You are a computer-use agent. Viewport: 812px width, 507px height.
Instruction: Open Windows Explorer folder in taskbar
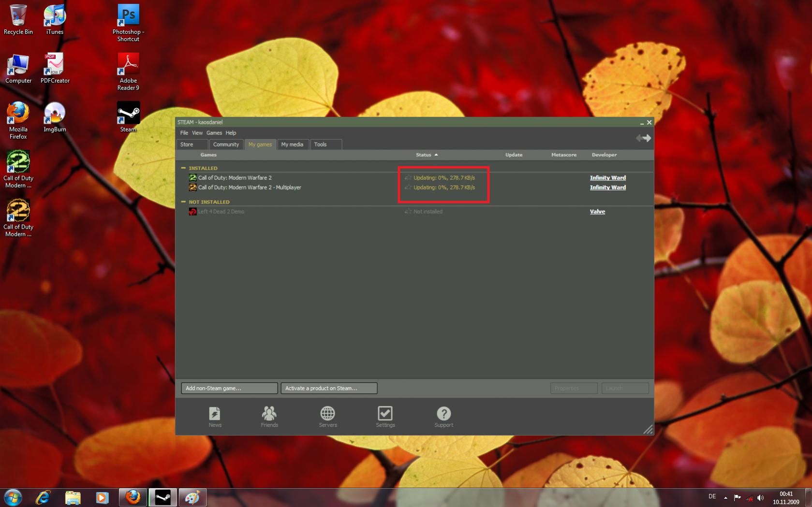tap(73, 497)
